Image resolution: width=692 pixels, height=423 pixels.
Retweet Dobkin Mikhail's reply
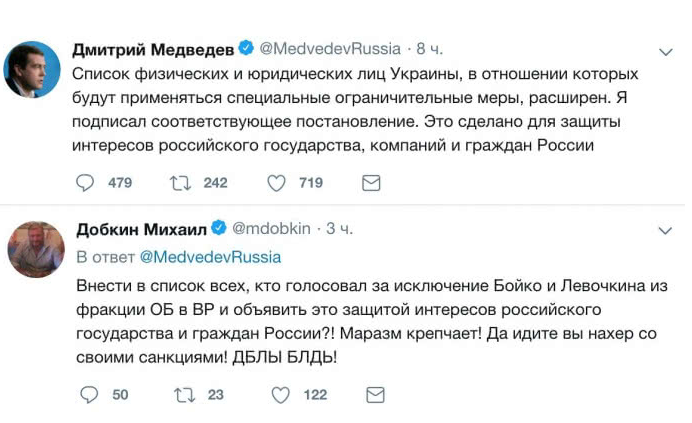(184, 395)
